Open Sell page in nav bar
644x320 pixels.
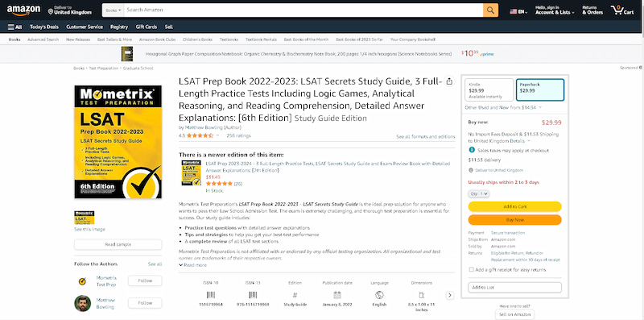[x=169, y=27]
